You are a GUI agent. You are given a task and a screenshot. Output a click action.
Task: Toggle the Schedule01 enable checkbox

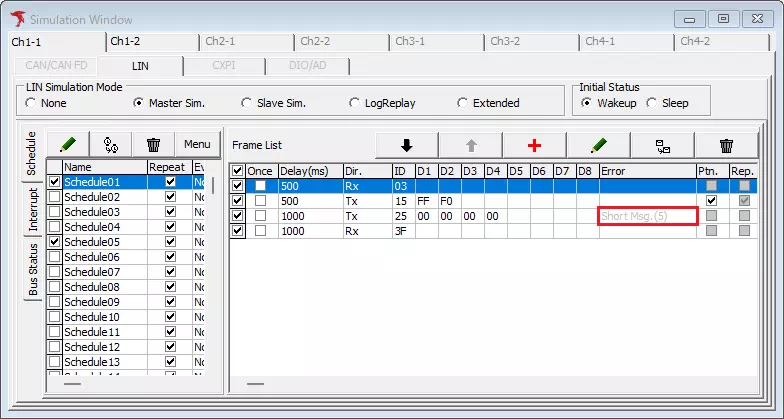[54, 182]
